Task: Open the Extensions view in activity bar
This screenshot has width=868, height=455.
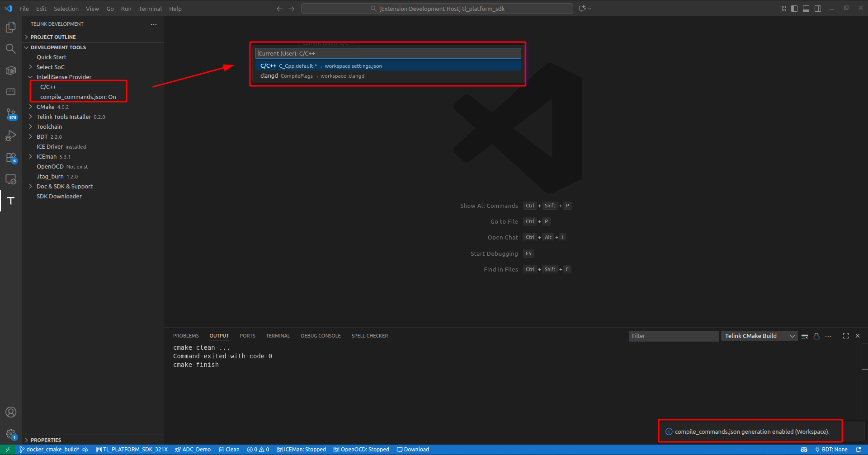Action: coord(11,158)
